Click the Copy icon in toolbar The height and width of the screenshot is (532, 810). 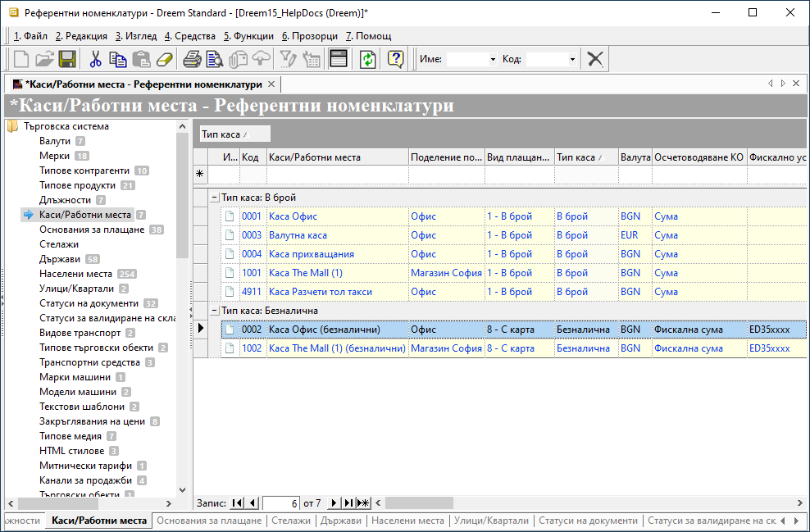pyautogui.click(x=118, y=59)
